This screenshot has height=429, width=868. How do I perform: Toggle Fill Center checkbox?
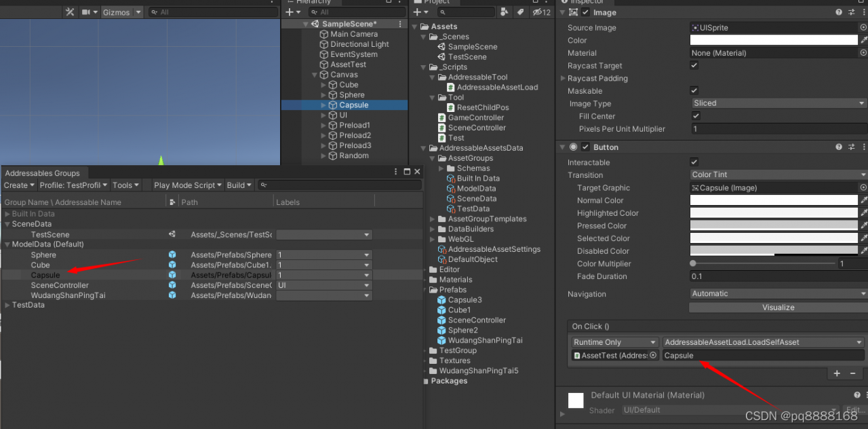point(696,116)
